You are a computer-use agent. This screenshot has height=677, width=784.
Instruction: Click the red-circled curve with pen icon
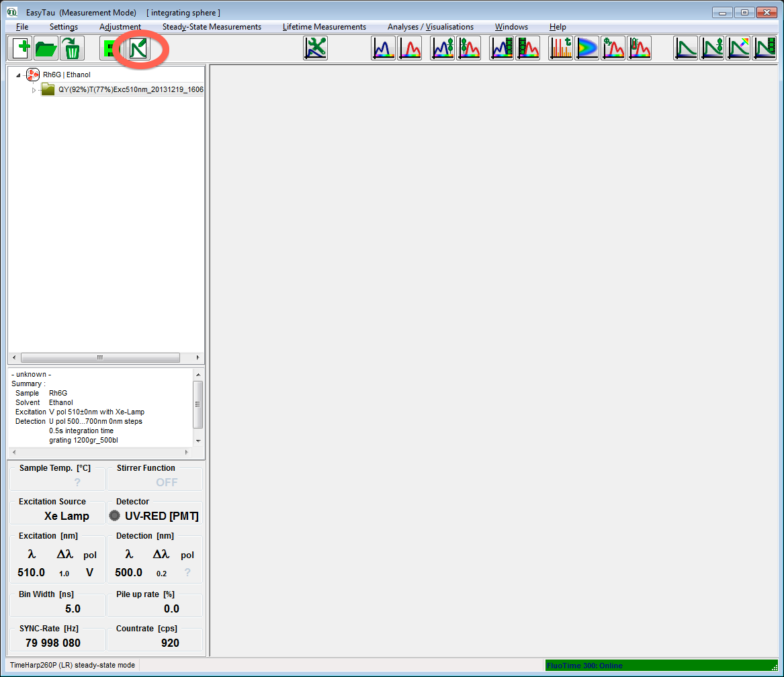click(x=140, y=49)
